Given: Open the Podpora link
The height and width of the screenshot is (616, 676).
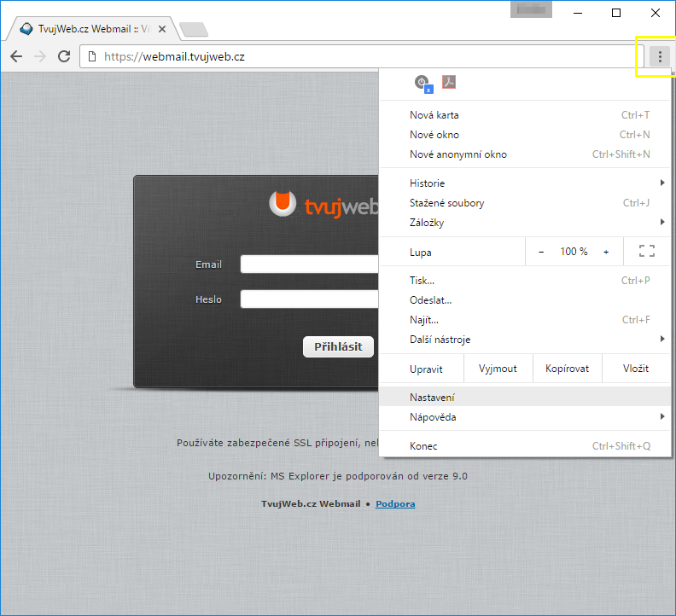Looking at the screenshot, I should (395, 504).
